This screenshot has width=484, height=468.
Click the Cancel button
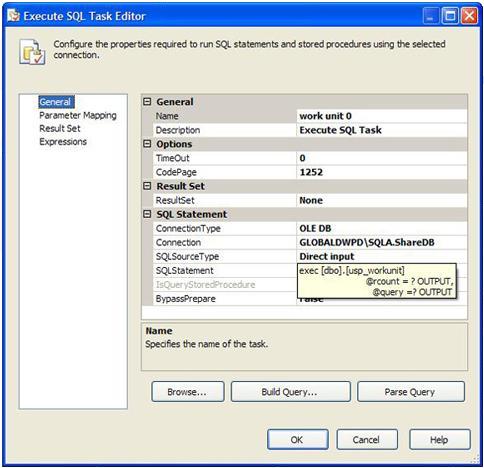pos(367,439)
